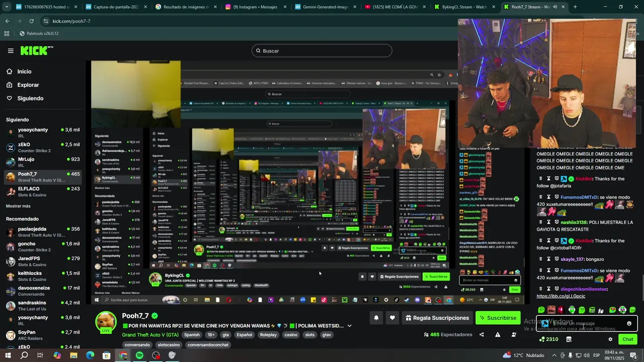Click the Kick logo
Image resolution: width=644 pixels, height=362 pixels.
coord(36,50)
